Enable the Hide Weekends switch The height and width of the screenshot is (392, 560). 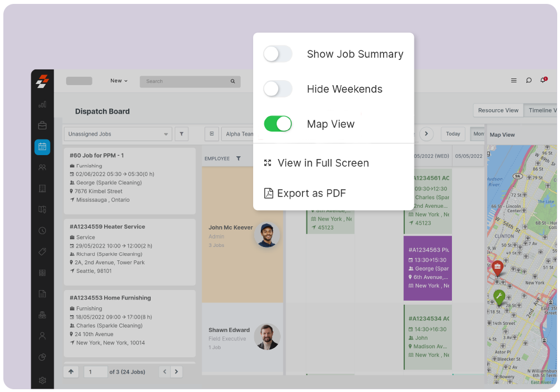coord(278,89)
